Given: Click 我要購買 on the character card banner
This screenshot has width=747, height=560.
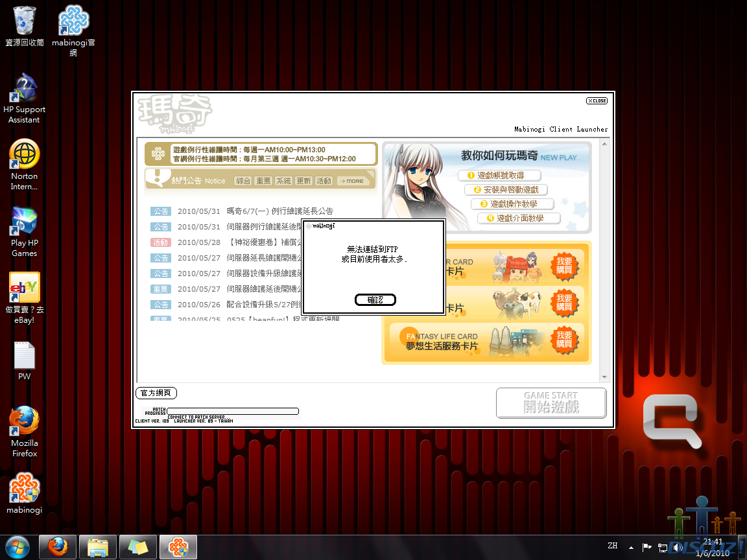Looking at the screenshot, I should 565,266.
